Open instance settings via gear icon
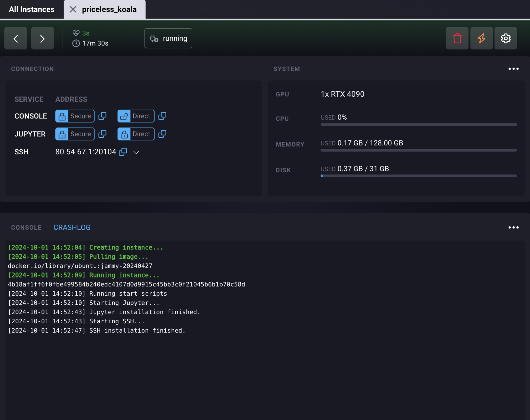Image resolution: width=530 pixels, height=420 pixels. [x=505, y=38]
